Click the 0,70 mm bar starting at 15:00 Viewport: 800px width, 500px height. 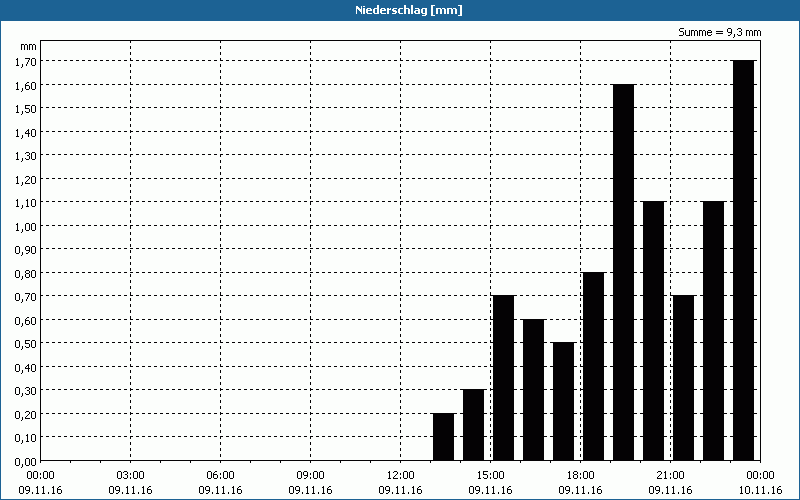[x=504, y=378]
